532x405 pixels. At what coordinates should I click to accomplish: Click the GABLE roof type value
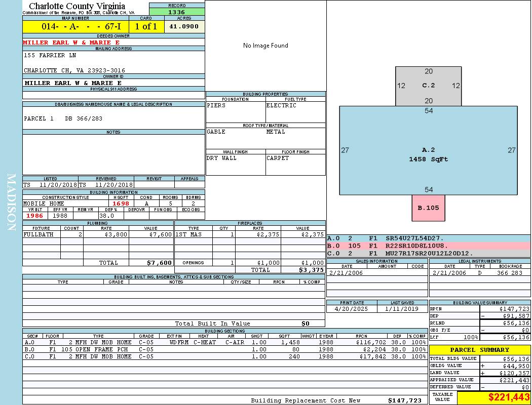click(216, 132)
